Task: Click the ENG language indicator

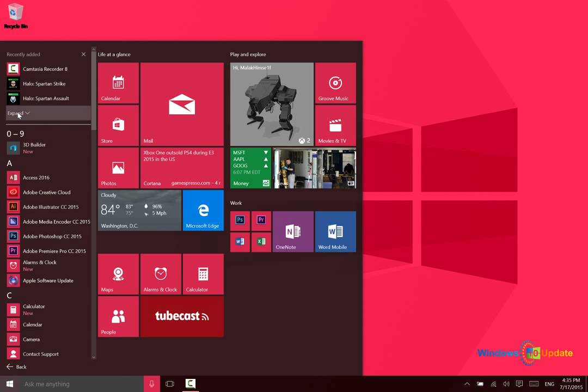Action: pyautogui.click(x=549, y=384)
